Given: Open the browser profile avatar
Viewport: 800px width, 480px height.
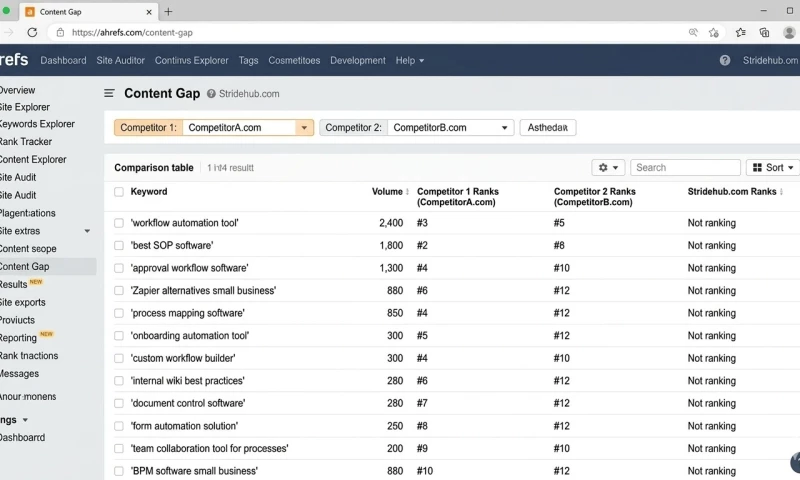Looking at the screenshot, I should click(789, 33).
